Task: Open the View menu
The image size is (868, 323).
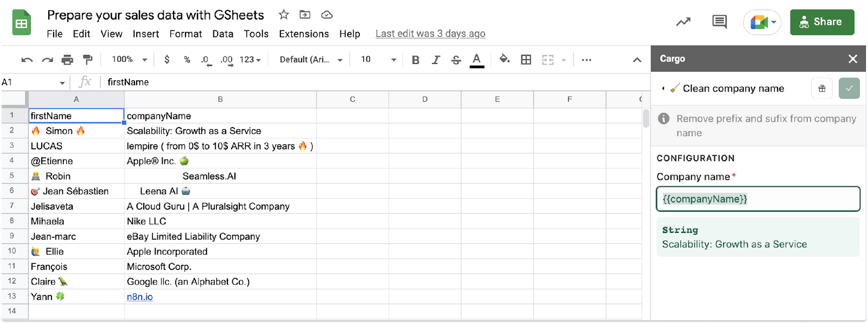Action: tap(111, 34)
